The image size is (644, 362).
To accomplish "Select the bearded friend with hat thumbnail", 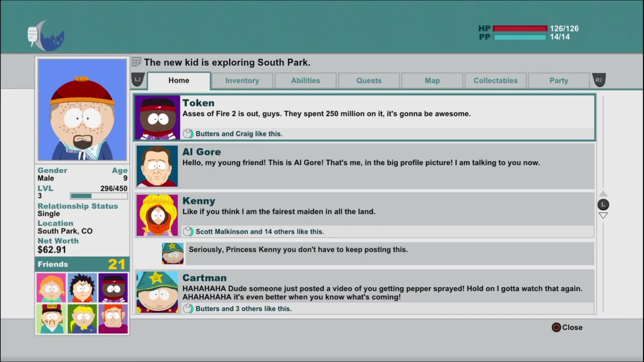I will (x=51, y=319).
